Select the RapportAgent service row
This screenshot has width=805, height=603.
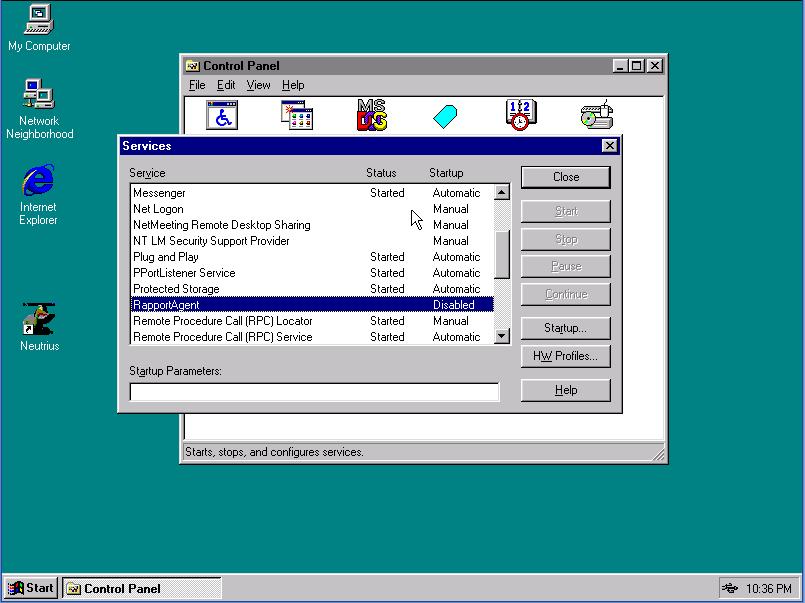point(312,304)
